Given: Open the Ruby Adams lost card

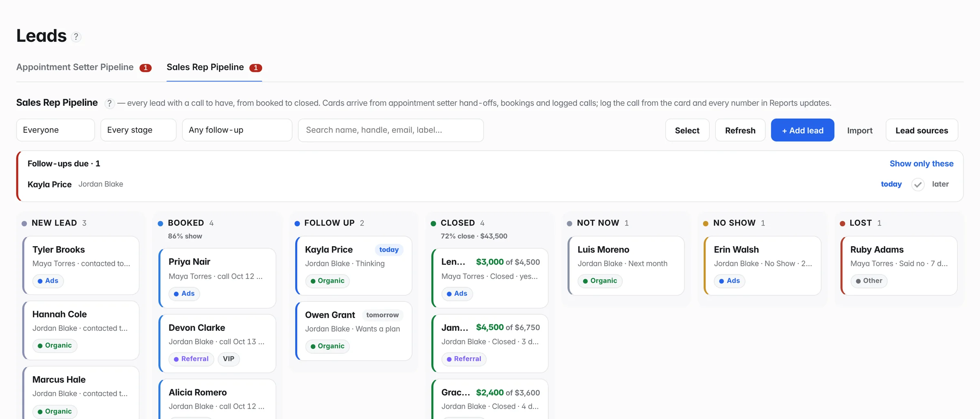Looking at the screenshot, I should point(899,265).
